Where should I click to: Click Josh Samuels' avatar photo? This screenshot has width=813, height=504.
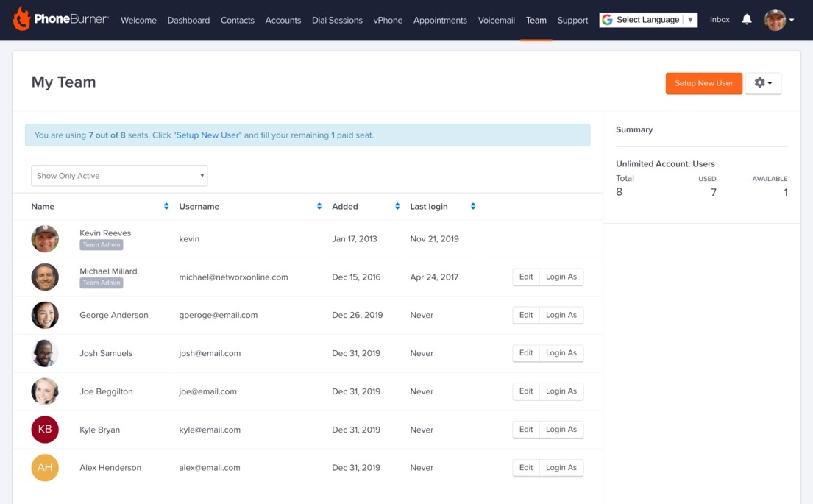45,353
